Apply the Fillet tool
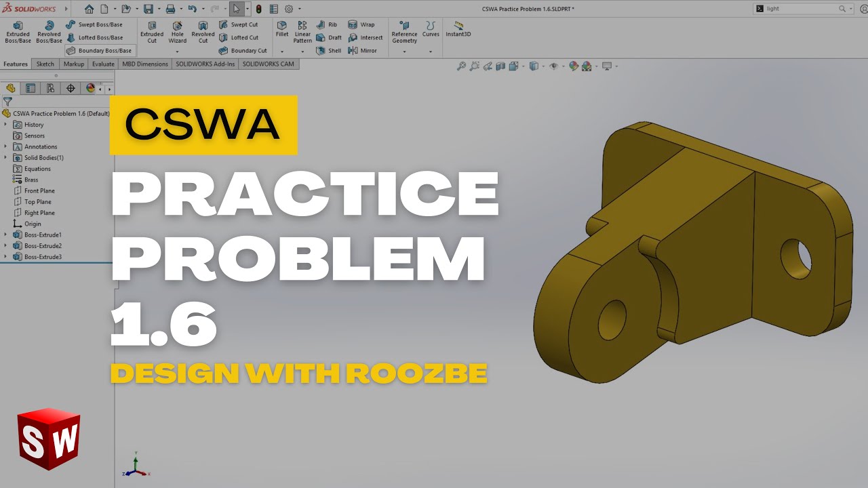Image resolution: width=868 pixels, height=488 pixels. pos(282,29)
